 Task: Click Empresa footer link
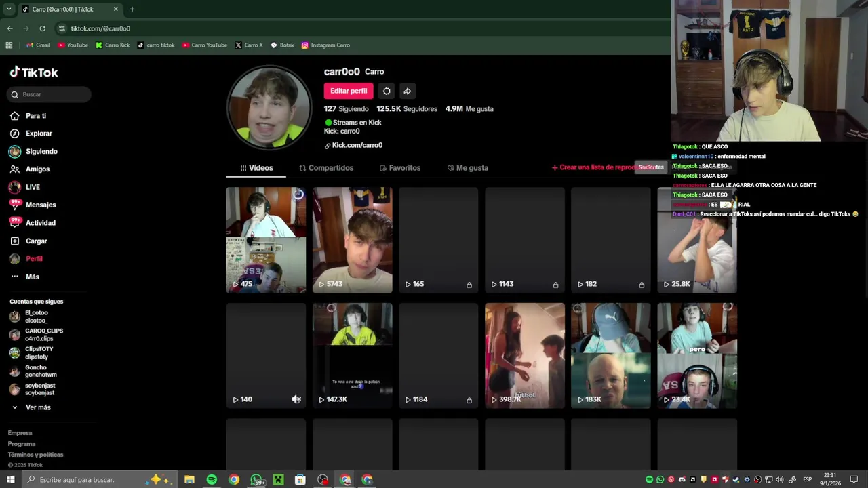pyautogui.click(x=20, y=433)
